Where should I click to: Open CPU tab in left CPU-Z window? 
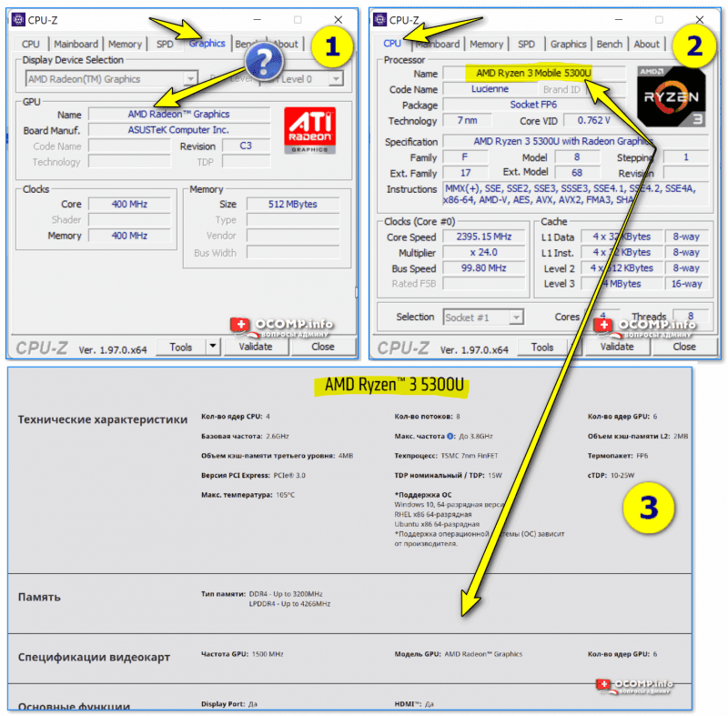click(31, 44)
